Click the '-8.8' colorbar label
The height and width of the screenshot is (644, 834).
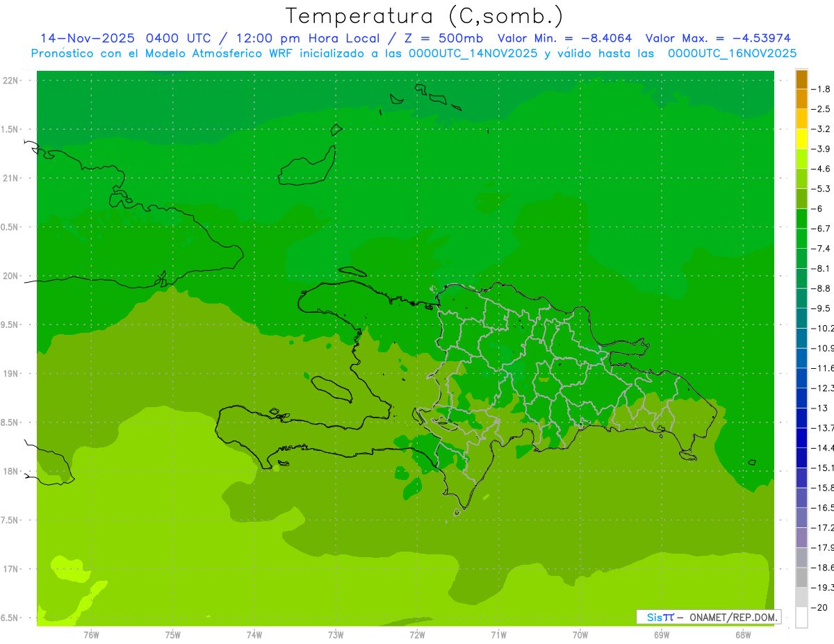tap(821, 288)
